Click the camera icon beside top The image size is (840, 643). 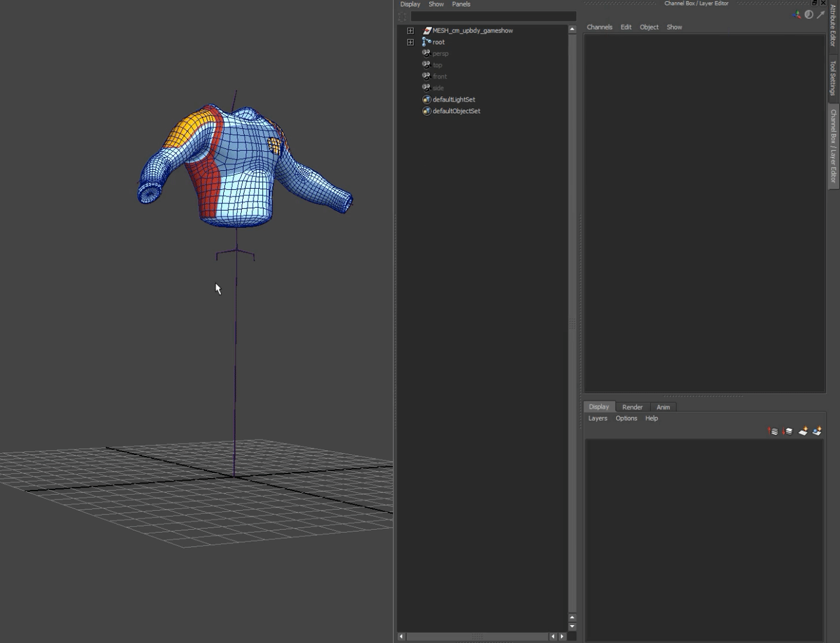pyautogui.click(x=426, y=64)
